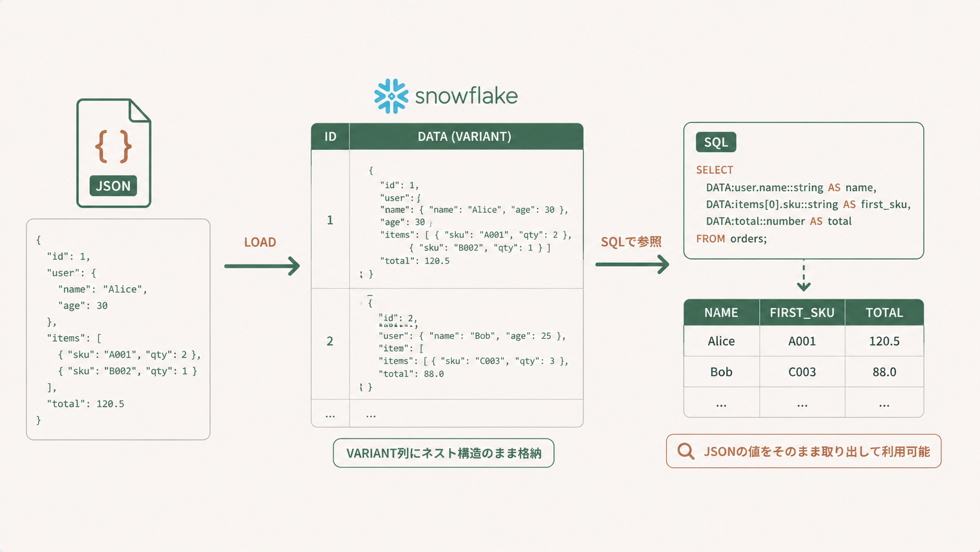This screenshot has width=980, height=552.
Task: Click the JSONの値をそのまま取り出して利用可能 caption
Action: point(804,451)
